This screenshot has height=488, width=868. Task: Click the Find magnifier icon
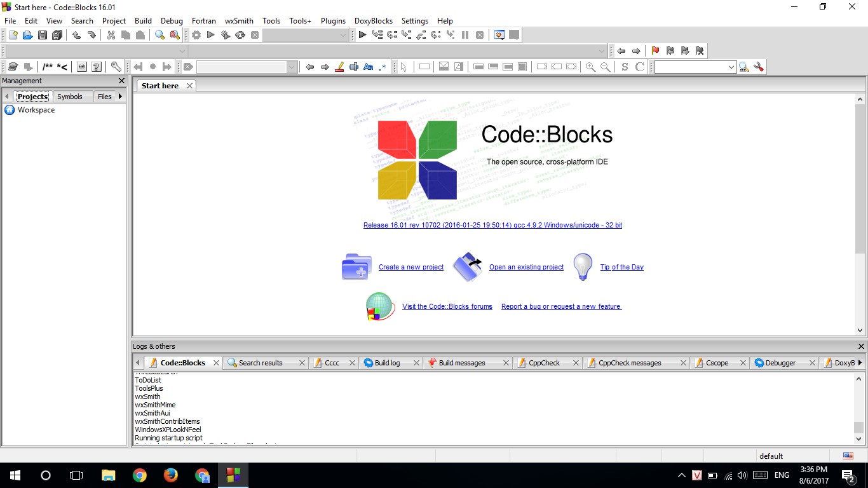(160, 35)
